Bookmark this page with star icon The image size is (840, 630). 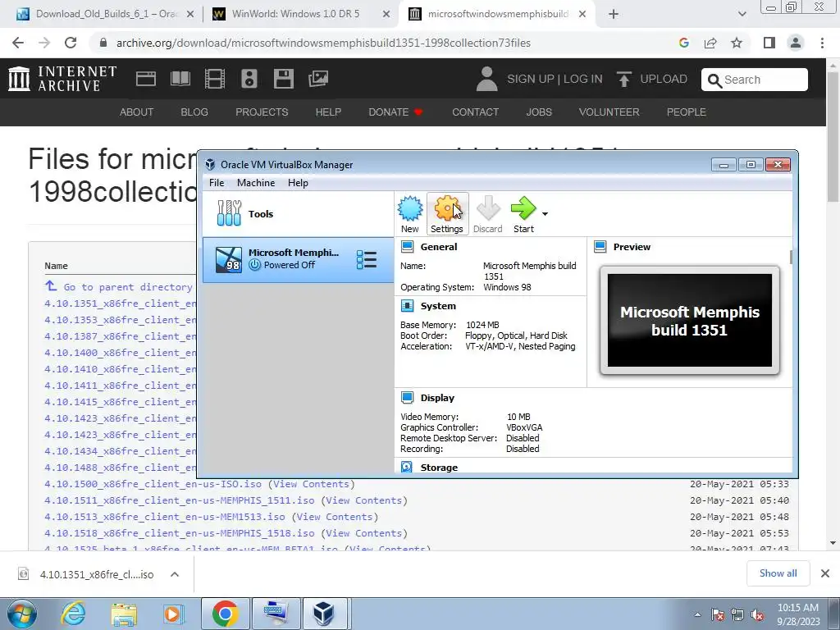737,43
